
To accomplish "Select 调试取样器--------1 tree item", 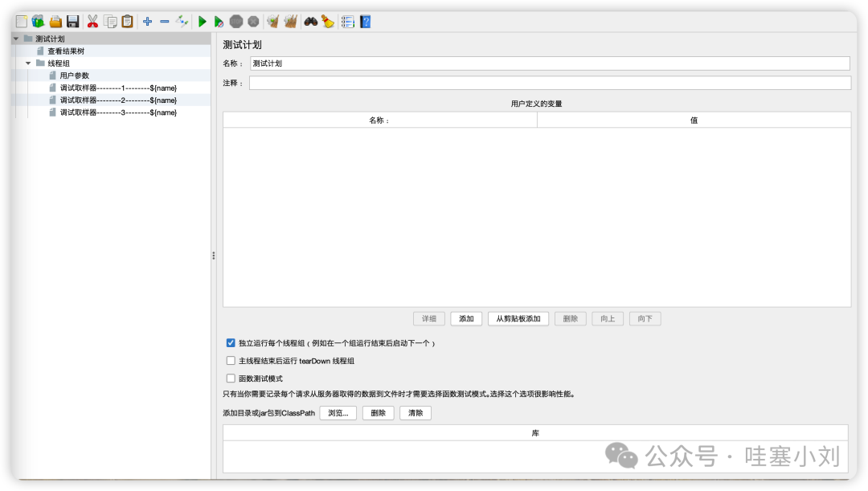I will pos(118,88).
